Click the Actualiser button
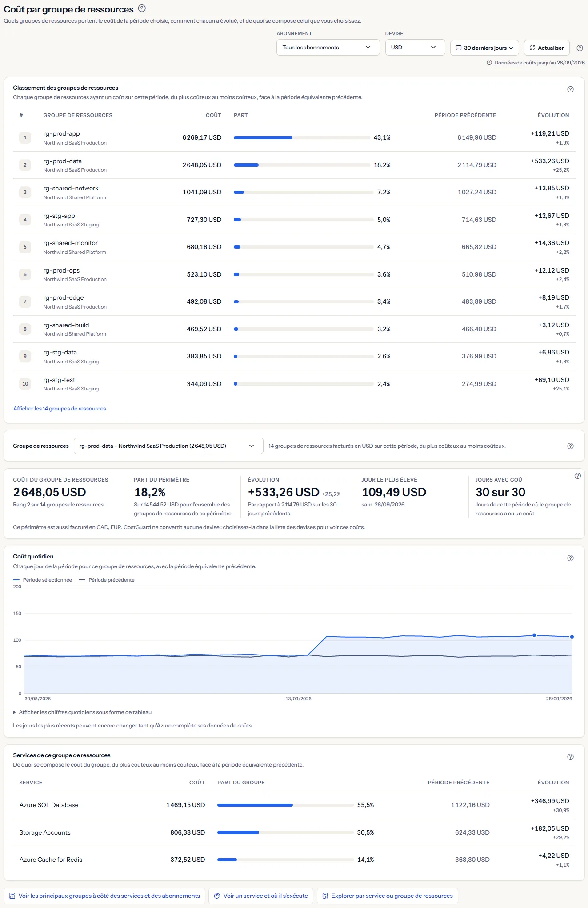This screenshot has height=908, width=588. pos(547,48)
